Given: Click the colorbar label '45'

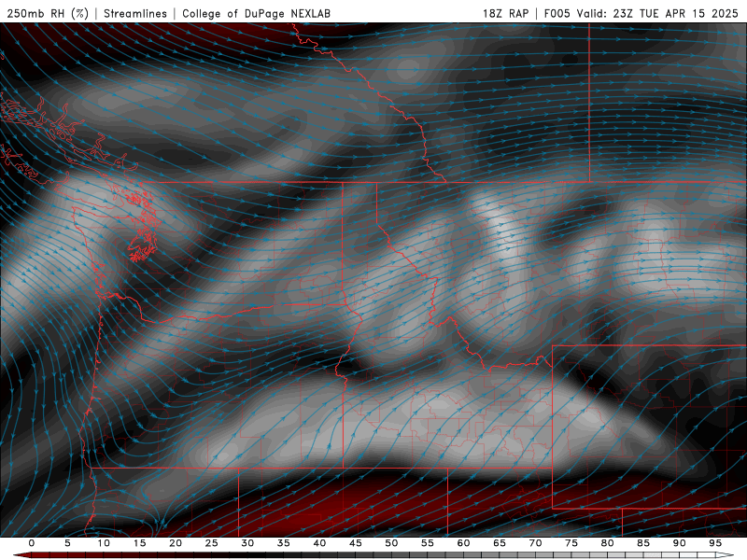Looking at the screenshot, I should coord(356,543).
